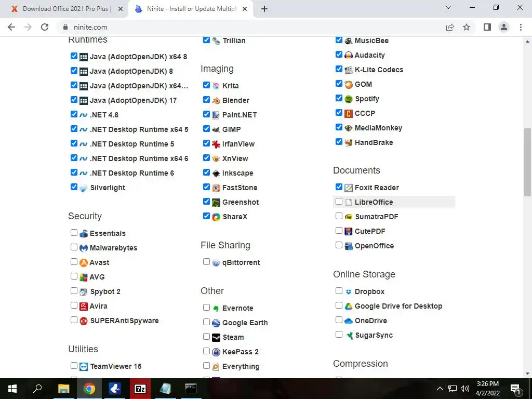The width and height of the screenshot is (532, 399).
Task: Check the AVG checkbox
Action: pos(74,276)
